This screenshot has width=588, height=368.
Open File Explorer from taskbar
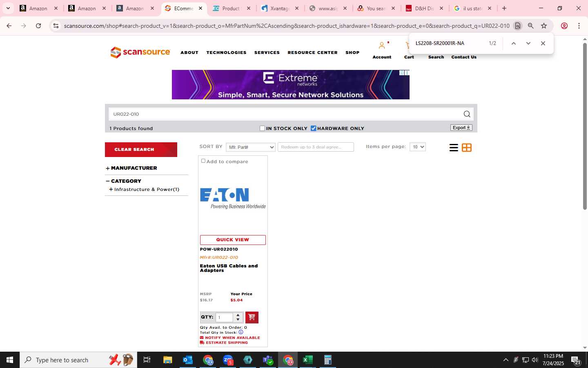[x=168, y=360]
